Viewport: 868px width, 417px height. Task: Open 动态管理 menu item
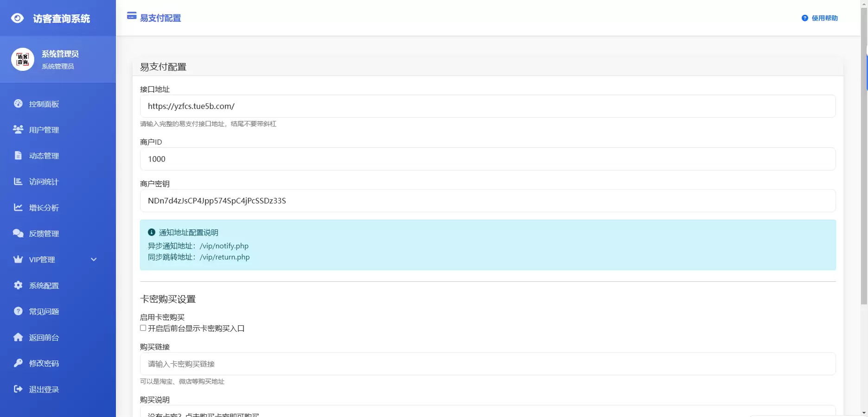coord(58,156)
